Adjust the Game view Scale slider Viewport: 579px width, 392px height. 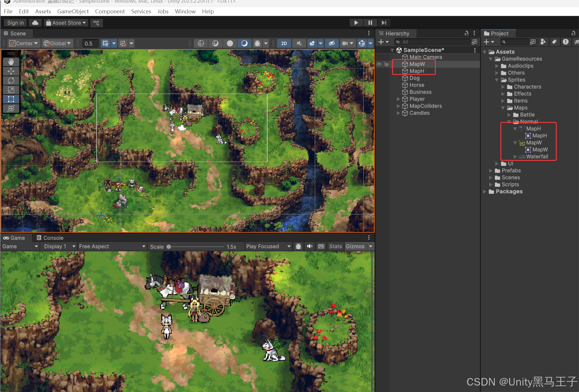(x=169, y=247)
